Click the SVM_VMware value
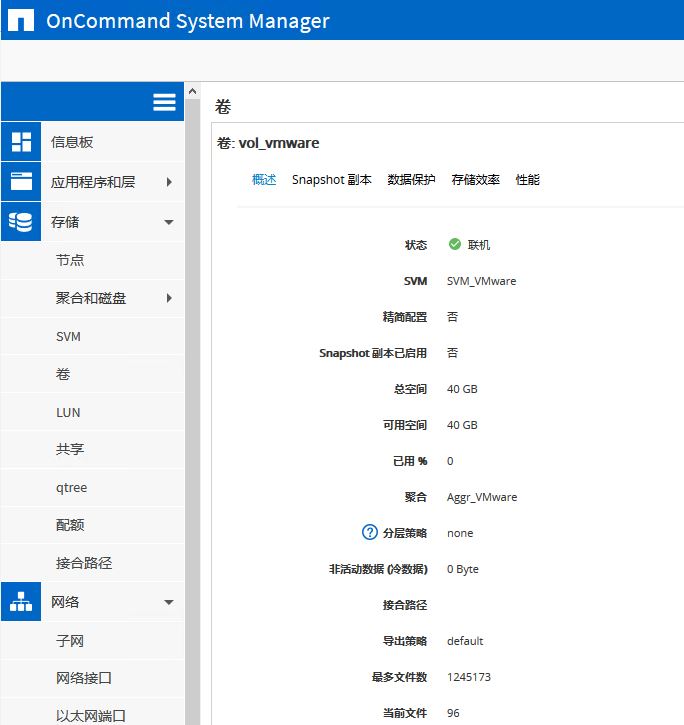This screenshot has width=684, height=725. (481, 281)
